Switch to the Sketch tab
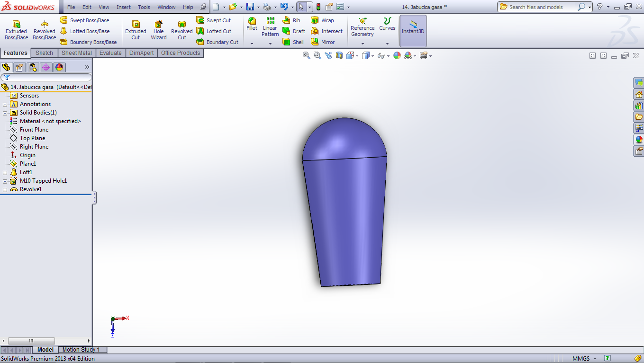 pyautogui.click(x=44, y=53)
